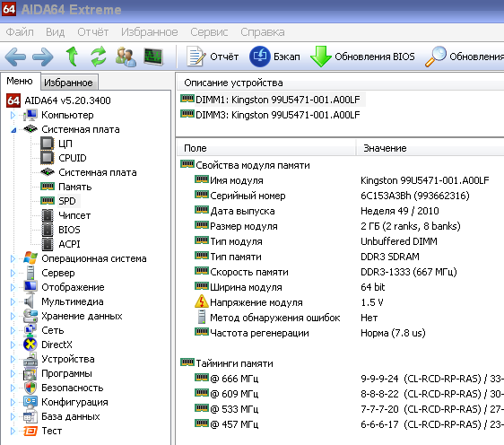Click the Значение column header
This screenshot has width=504, height=445.
pos(385,148)
